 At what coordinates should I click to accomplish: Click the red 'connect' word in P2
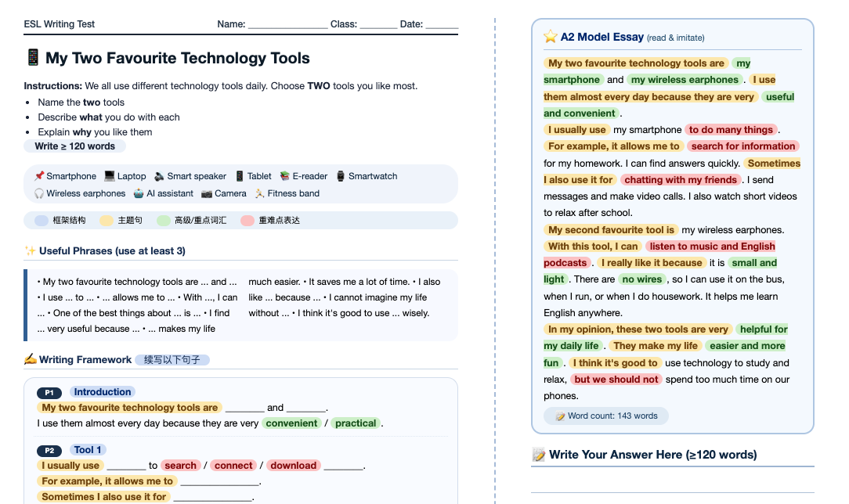click(x=233, y=466)
